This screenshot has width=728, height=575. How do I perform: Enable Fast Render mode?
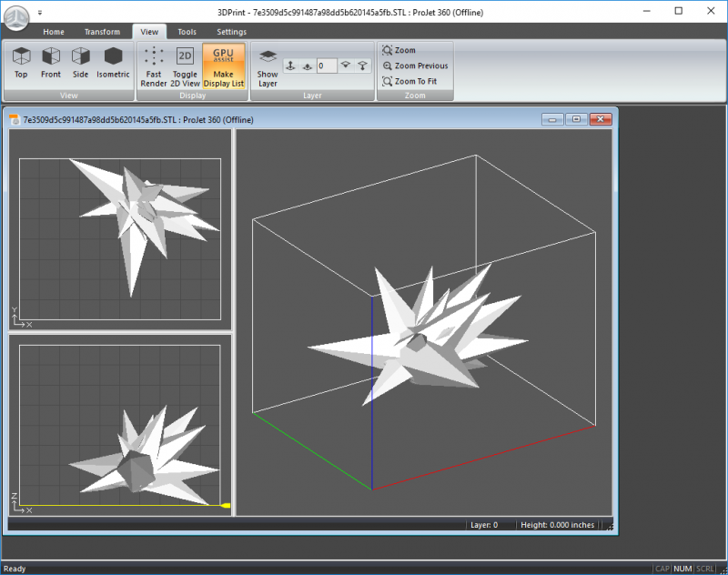pyautogui.click(x=154, y=65)
